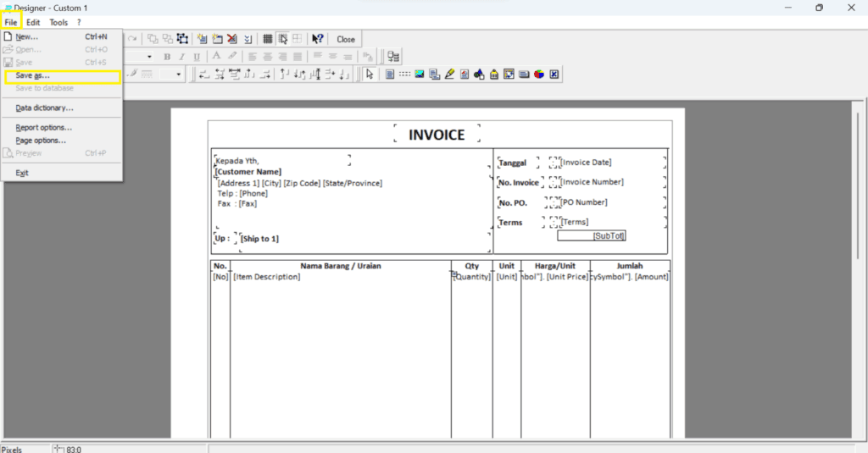Viewport: 868px width, 453px height.
Task: Toggle the snap to grid button
Action: click(x=282, y=39)
